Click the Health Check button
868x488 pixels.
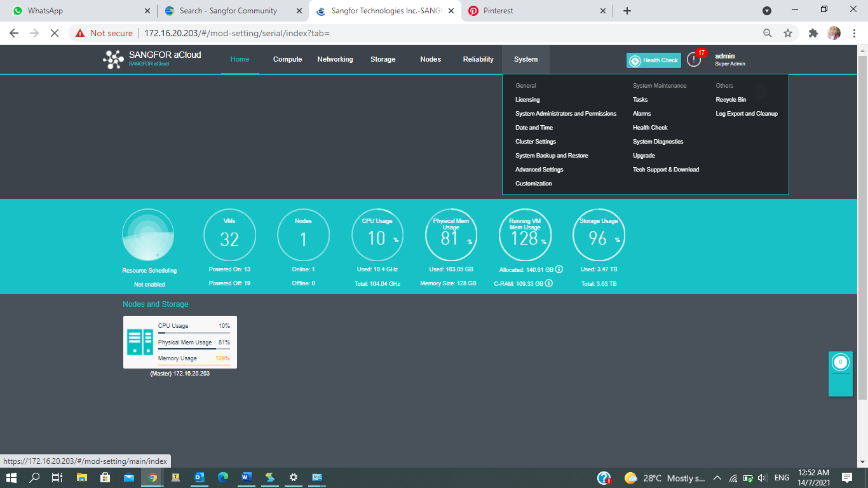(654, 60)
